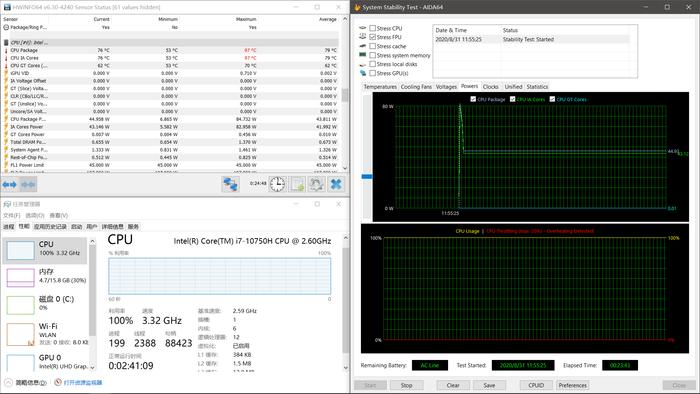This screenshot has height=394, width=700.
Task: Open the 文件(F) menu in Task Manager
Action: pos(12,216)
